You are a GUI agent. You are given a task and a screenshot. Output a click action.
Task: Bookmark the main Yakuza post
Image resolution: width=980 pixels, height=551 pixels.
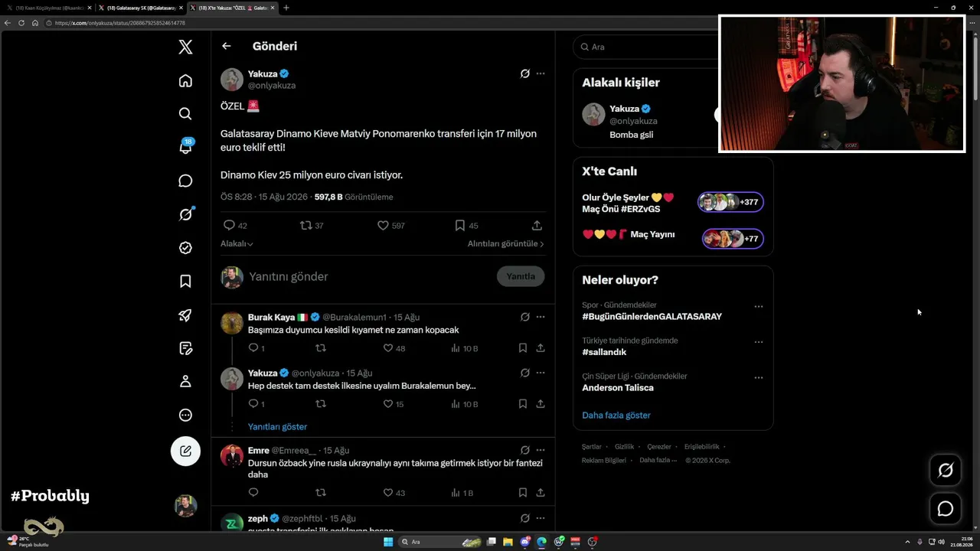click(x=460, y=225)
